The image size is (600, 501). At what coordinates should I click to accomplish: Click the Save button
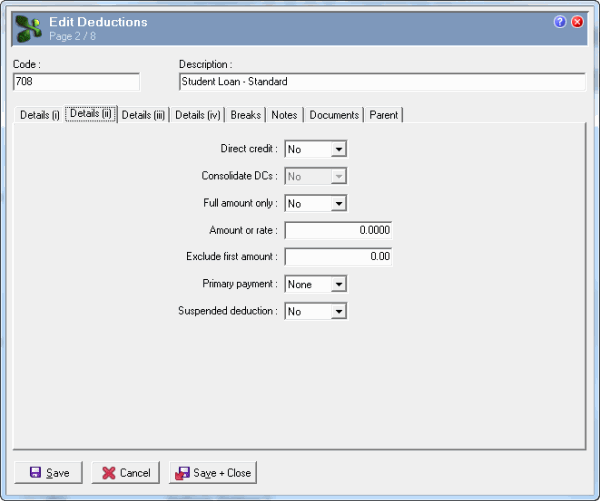pyautogui.click(x=49, y=473)
